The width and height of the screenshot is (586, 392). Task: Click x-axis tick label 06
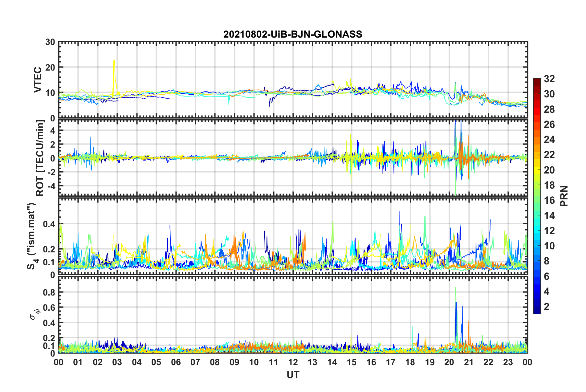176,362
